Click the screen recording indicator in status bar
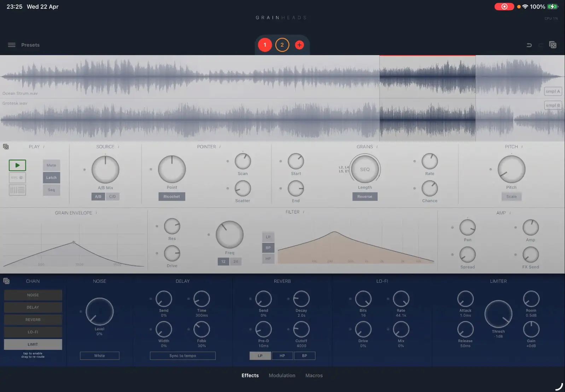 [x=504, y=7]
